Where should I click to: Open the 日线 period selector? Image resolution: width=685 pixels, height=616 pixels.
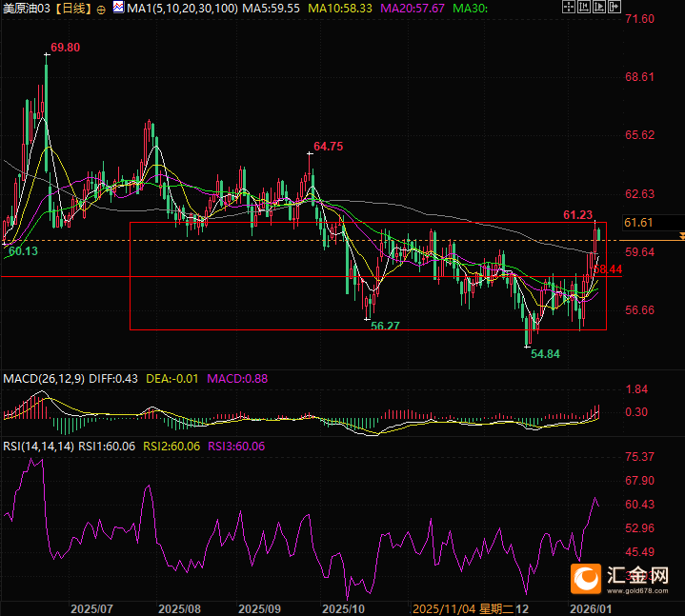(72, 9)
